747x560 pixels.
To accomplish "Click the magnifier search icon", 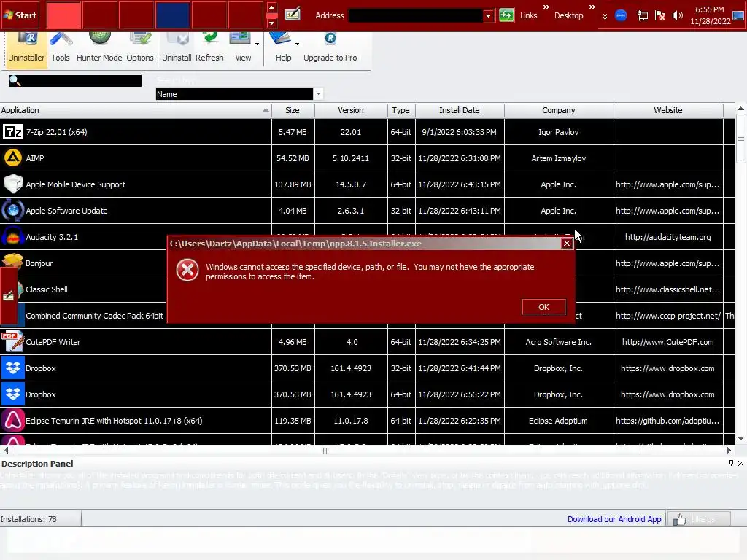I will pyautogui.click(x=15, y=80).
